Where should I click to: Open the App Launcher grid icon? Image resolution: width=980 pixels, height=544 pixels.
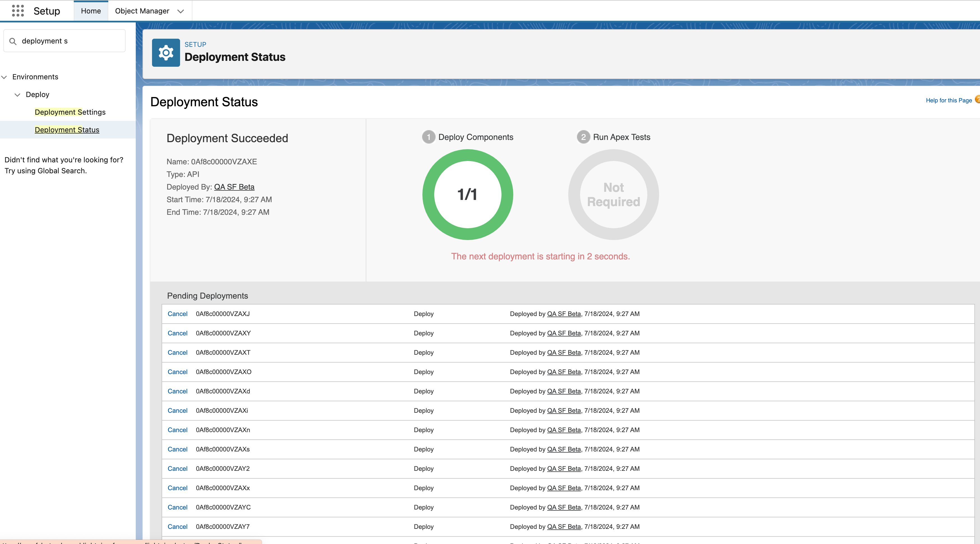18,11
